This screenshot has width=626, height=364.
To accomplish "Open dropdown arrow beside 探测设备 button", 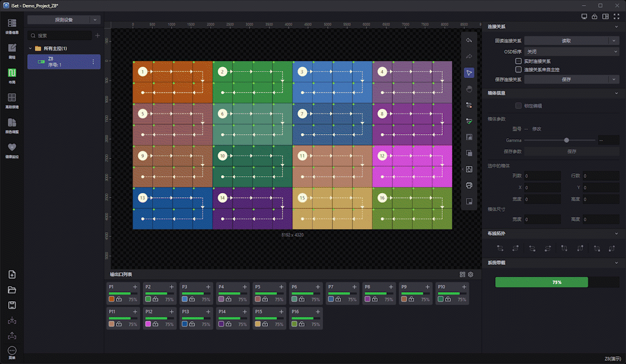I will click(94, 20).
